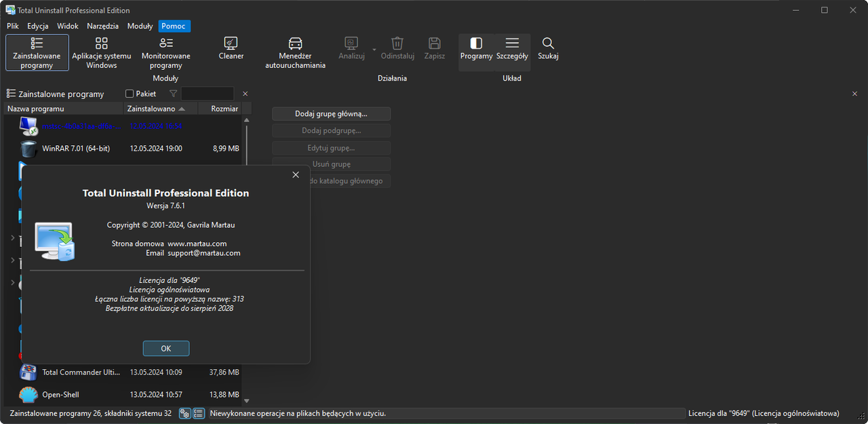The image size is (868, 424).
Task: Launch the Cleaner tool
Action: [231, 48]
